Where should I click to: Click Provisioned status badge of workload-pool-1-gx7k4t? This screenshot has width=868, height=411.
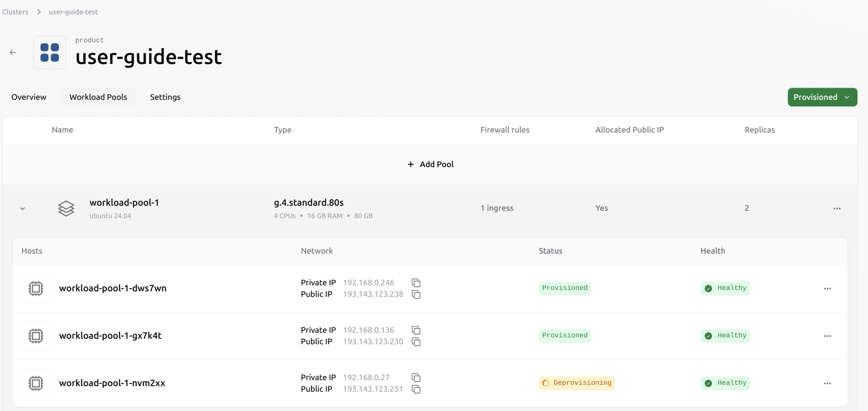click(x=565, y=336)
